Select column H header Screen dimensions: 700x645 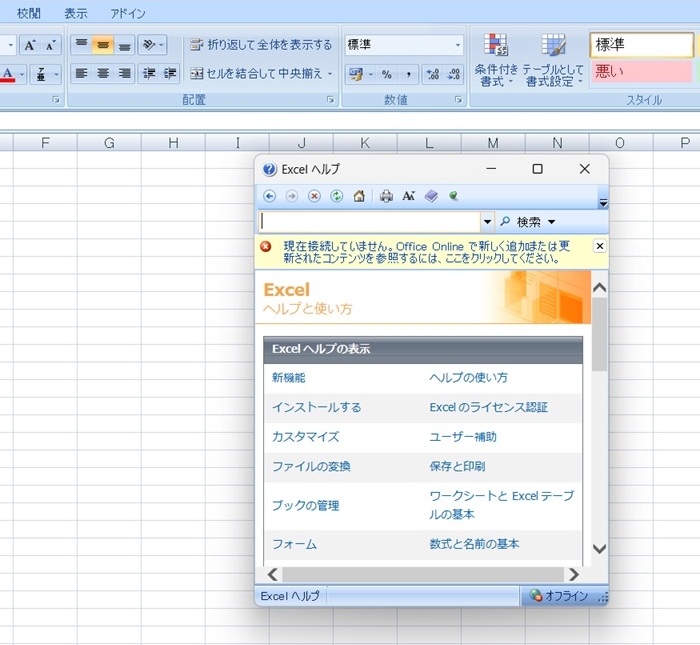point(173,143)
